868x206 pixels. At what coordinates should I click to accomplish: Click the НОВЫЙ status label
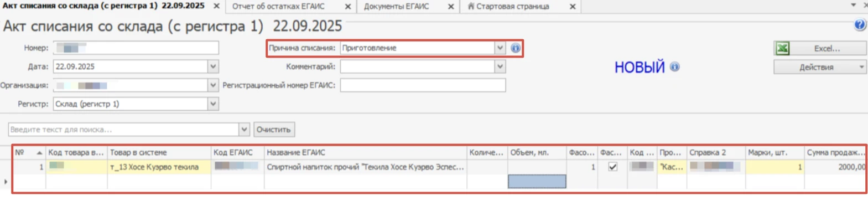(x=640, y=67)
